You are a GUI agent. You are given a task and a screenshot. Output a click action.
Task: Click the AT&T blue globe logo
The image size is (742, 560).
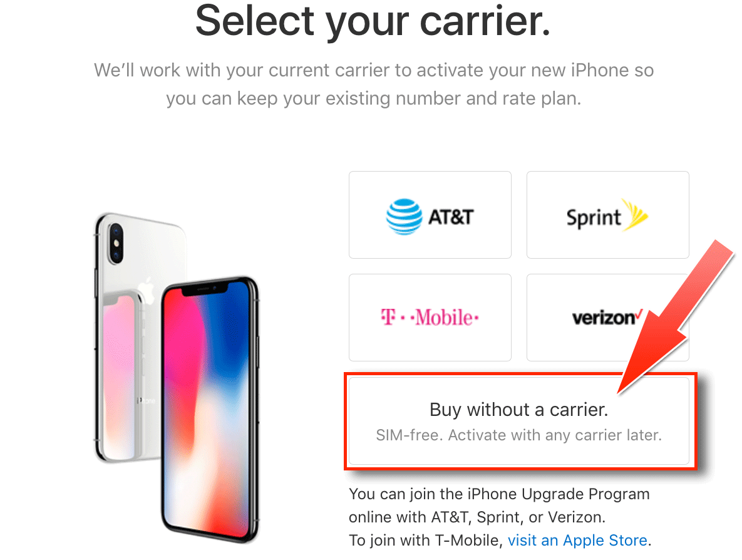tap(404, 216)
